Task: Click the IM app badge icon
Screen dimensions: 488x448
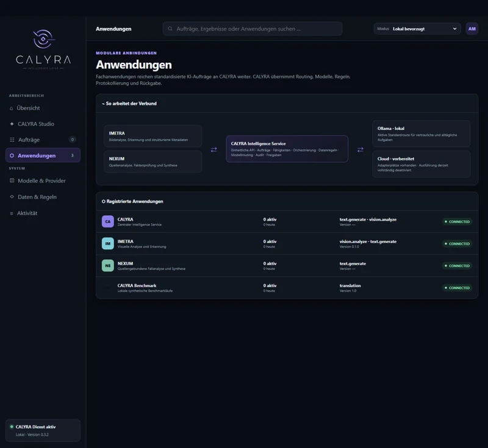Action: point(108,243)
